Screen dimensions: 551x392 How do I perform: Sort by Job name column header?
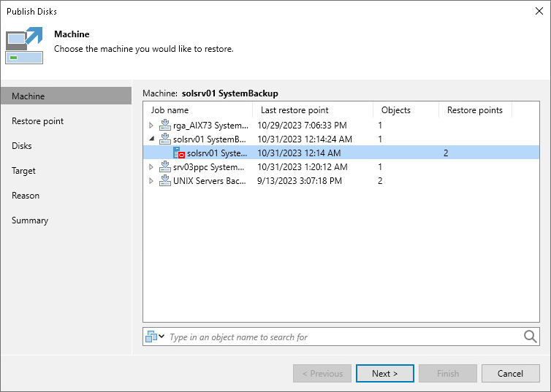pyautogui.click(x=198, y=110)
